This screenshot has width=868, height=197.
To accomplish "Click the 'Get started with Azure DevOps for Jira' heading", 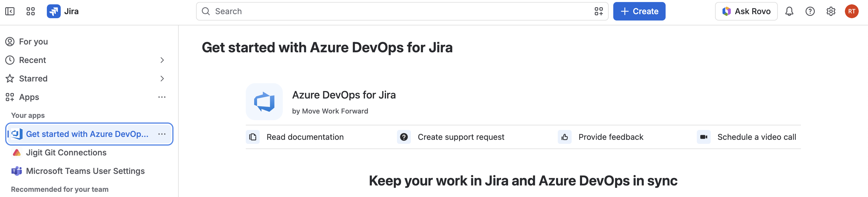I will pos(327,47).
